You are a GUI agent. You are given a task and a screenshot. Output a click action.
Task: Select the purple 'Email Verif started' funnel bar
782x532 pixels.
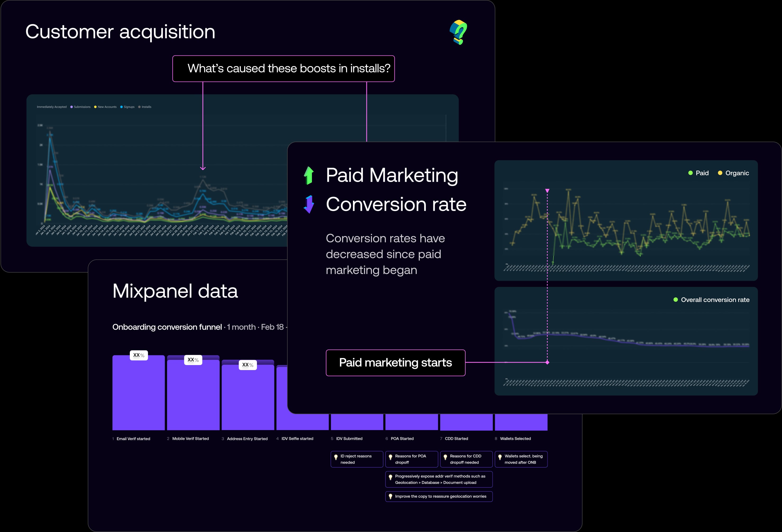[x=138, y=392]
